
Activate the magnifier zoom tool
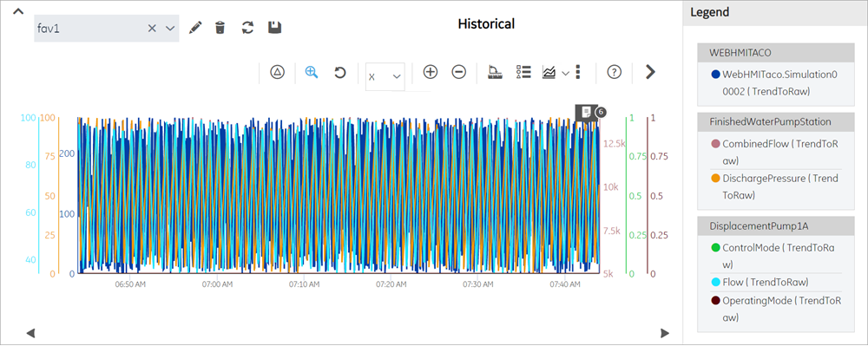click(x=312, y=72)
